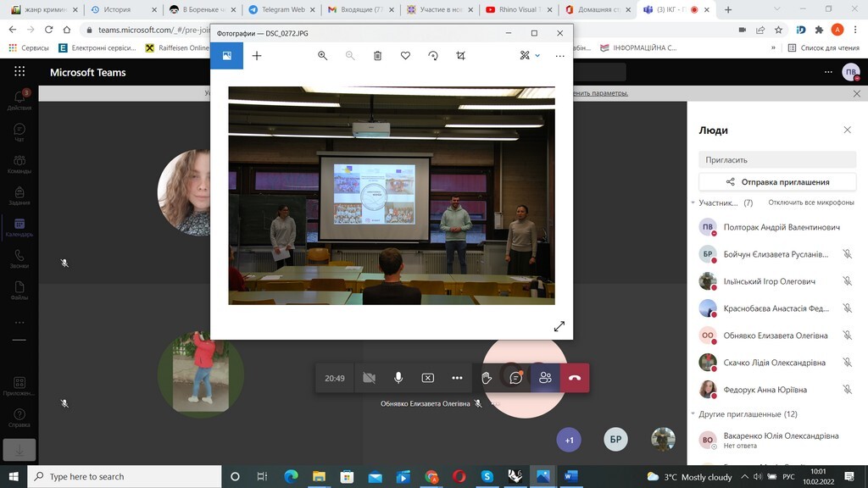Add photo to favorites with heart icon

tap(405, 55)
